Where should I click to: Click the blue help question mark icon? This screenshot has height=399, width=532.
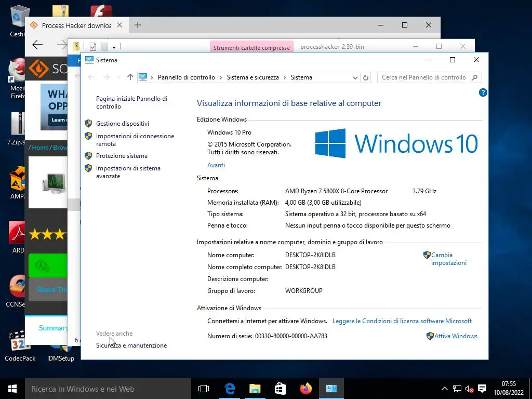(x=483, y=92)
